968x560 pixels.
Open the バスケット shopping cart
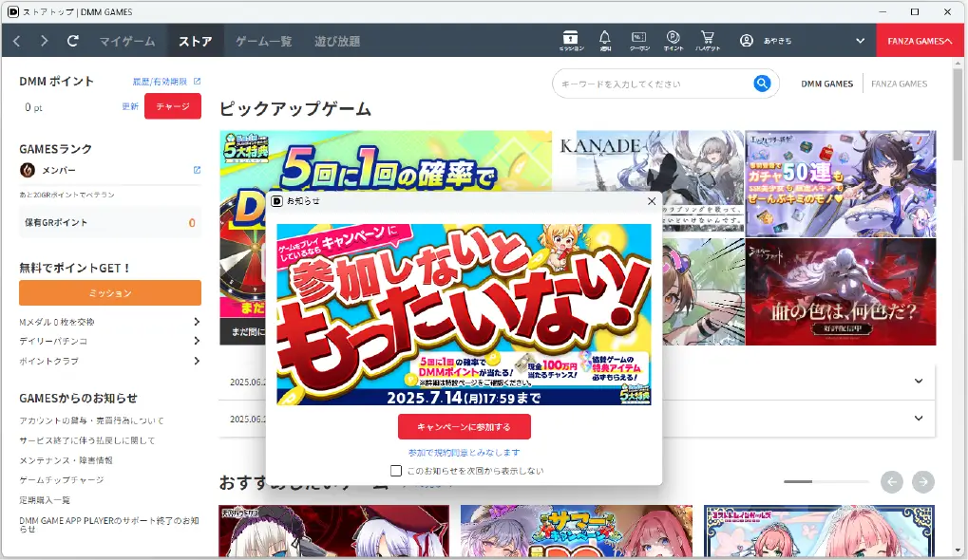pyautogui.click(x=708, y=40)
